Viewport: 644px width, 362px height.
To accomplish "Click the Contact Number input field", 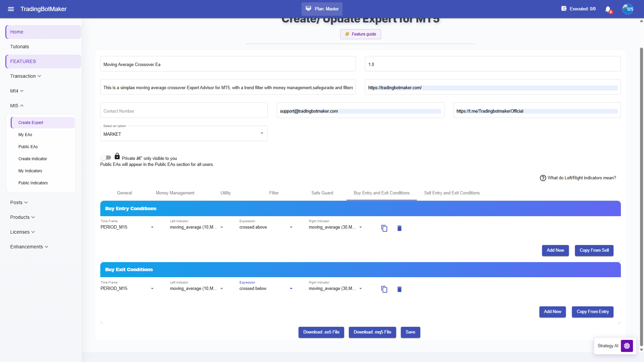I will (184, 111).
